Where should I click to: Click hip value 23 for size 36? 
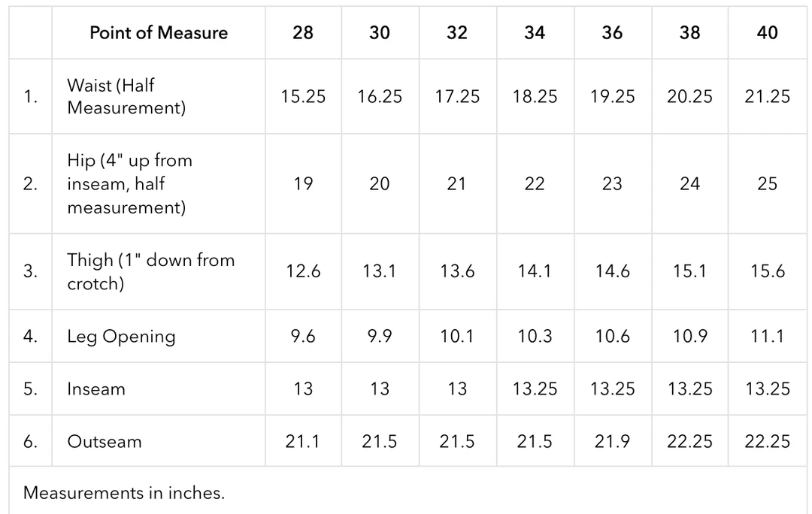pyautogui.click(x=612, y=184)
